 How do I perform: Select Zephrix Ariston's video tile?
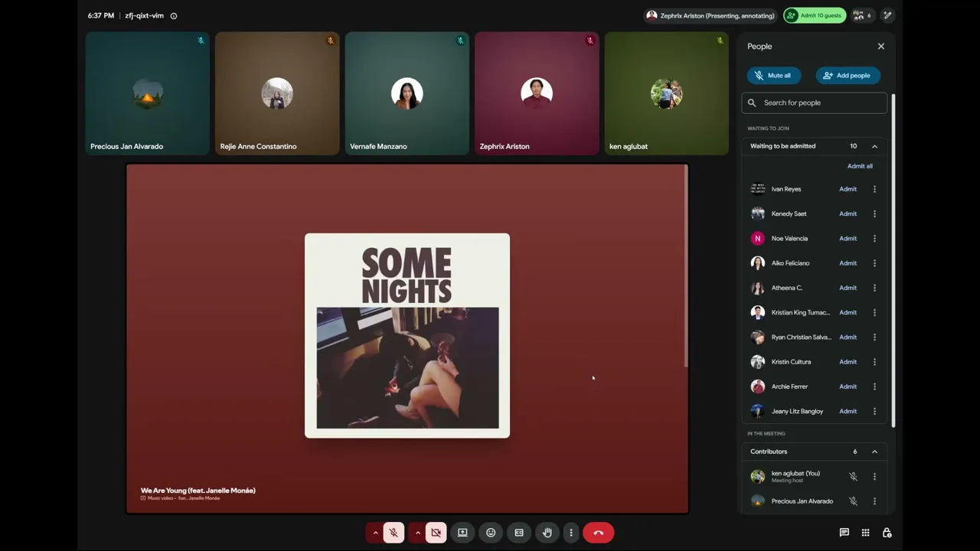[537, 93]
